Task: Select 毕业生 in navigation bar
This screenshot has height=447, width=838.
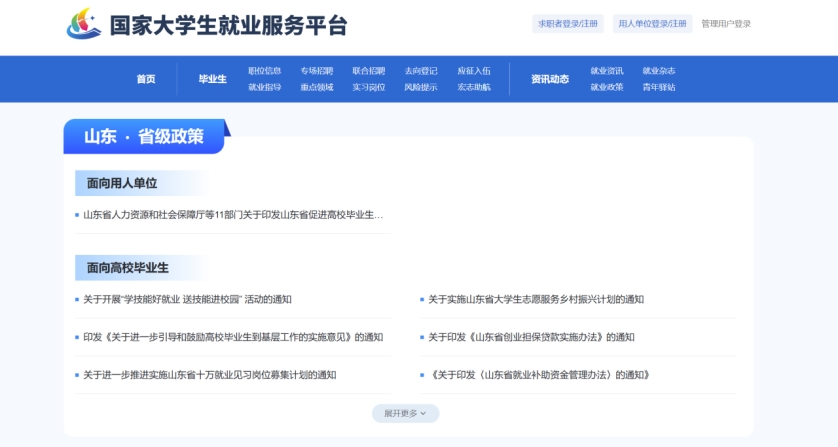Action: pyautogui.click(x=212, y=79)
